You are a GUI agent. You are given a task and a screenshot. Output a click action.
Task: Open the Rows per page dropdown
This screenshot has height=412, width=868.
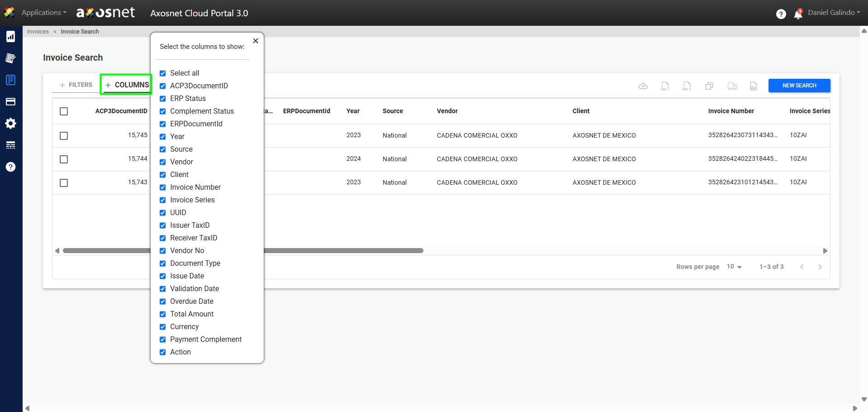734,267
